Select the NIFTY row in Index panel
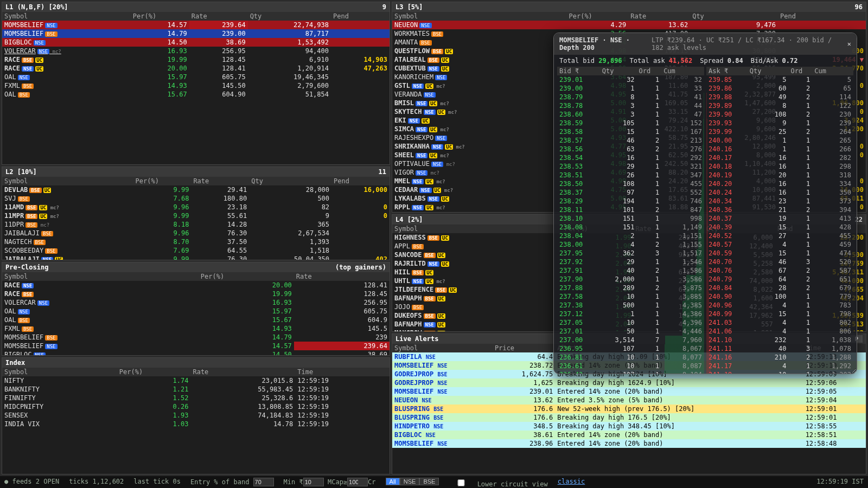Viewport: 868px width, 488px height. [x=196, y=381]
